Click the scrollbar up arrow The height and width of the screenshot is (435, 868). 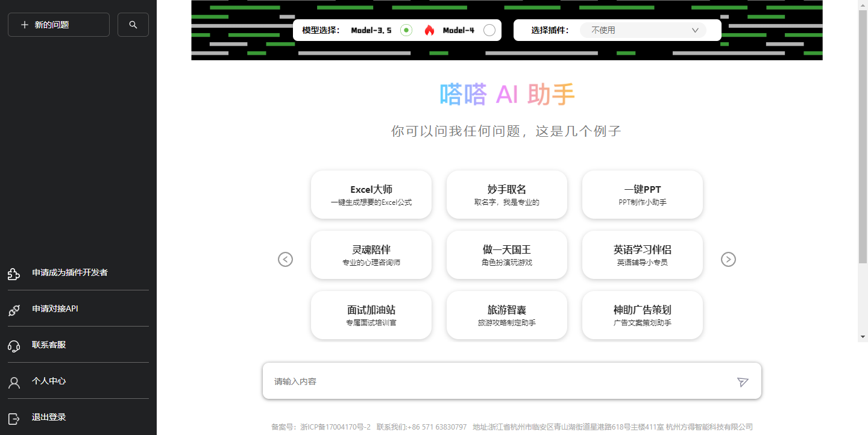(863, 4)
